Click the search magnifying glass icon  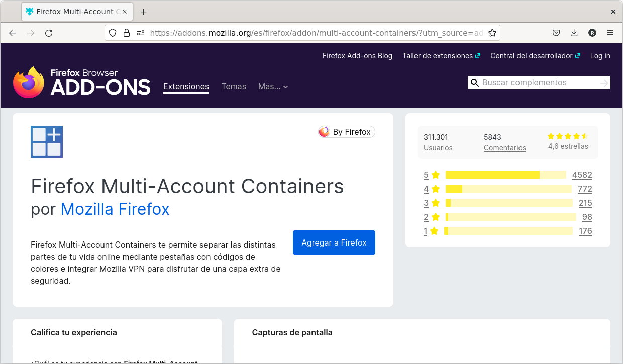click(475, 82)
